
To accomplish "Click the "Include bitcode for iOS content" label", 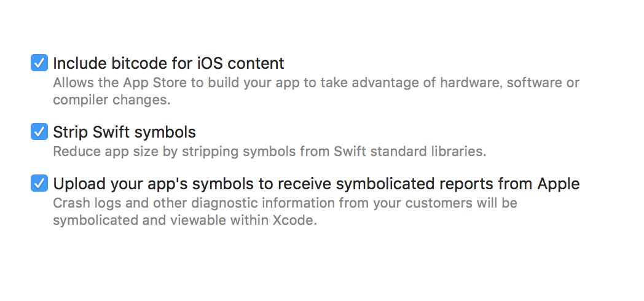I will click(168, 63).
